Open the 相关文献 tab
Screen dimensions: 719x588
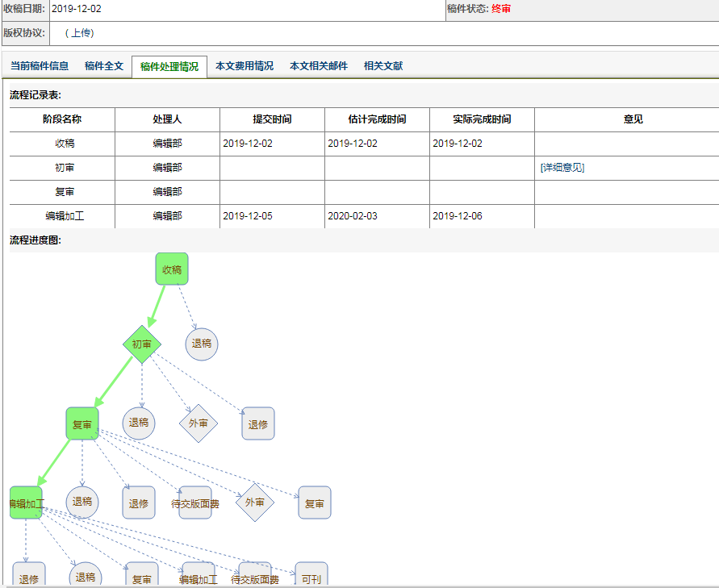383,66
